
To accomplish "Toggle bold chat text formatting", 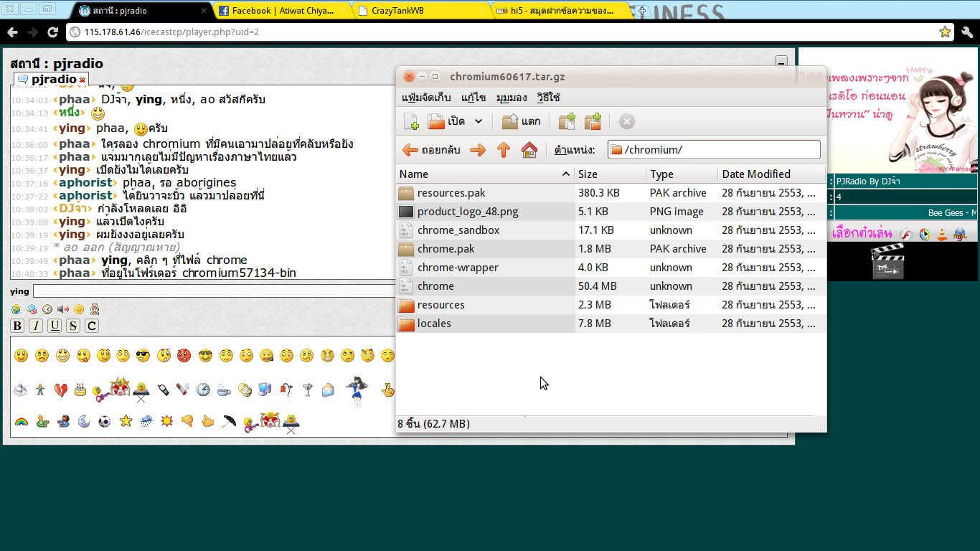I will tap(18, 326).
